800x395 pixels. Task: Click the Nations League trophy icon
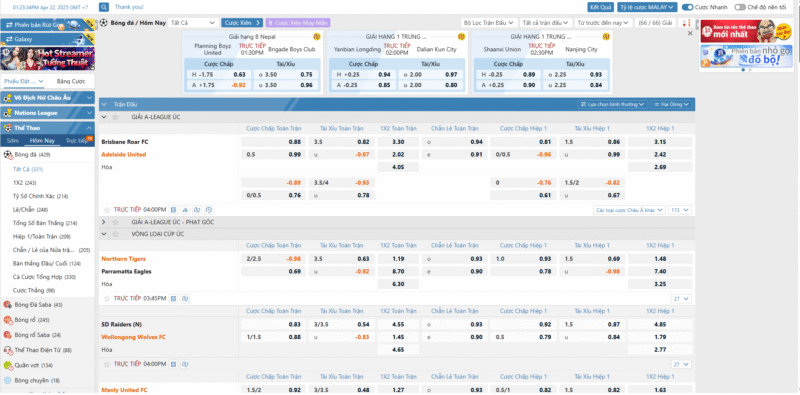8,113
